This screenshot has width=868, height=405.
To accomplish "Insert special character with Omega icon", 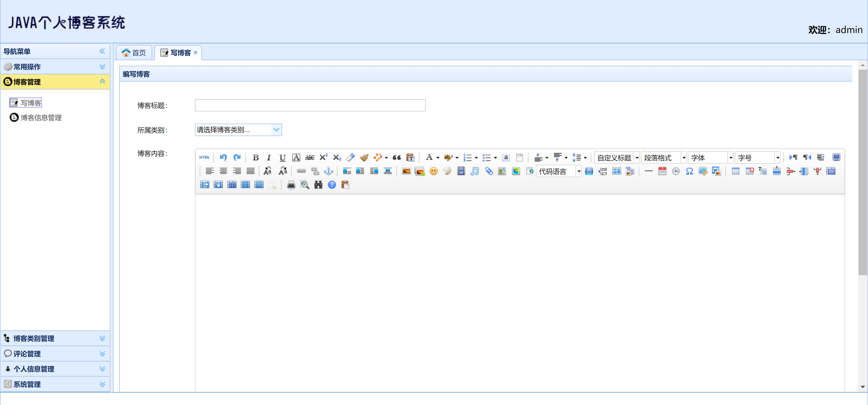I will tap(689, 171).
